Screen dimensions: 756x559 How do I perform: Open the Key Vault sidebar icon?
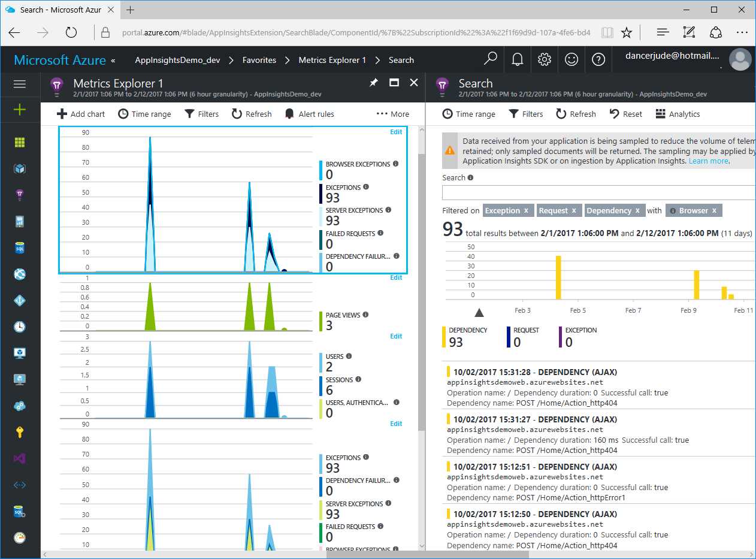20,432
